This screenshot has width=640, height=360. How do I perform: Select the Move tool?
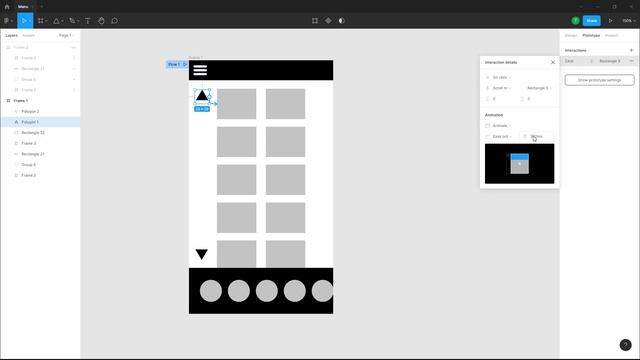pyautogui.click(x=24, y=20)
